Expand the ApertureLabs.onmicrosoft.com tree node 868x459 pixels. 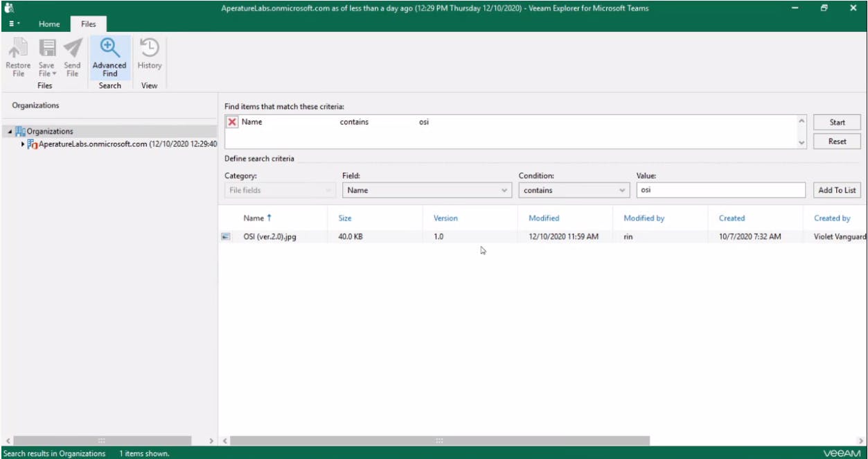(x=23, y=144)
